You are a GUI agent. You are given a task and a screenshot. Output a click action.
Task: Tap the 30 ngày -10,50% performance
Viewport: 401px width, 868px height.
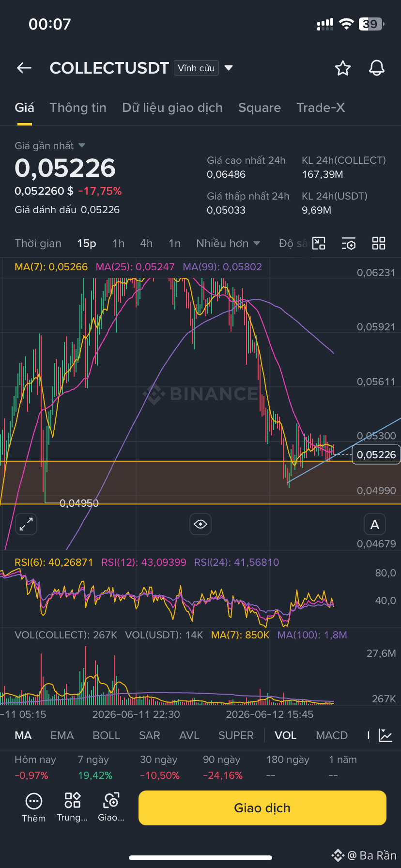tap(160, 767)
